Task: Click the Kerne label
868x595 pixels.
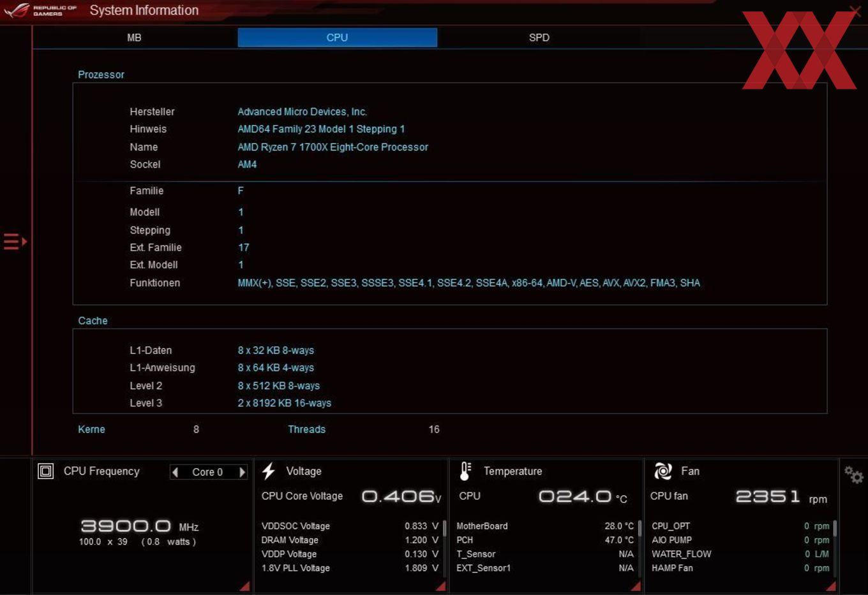Action: point(91,429)
